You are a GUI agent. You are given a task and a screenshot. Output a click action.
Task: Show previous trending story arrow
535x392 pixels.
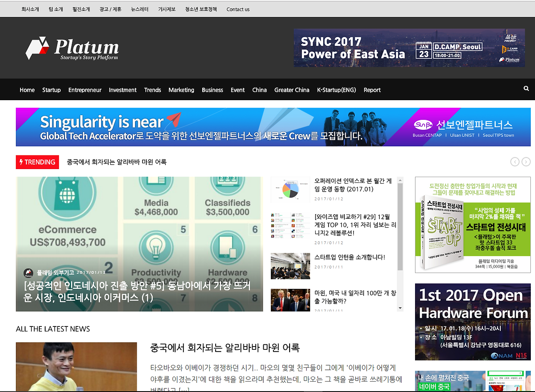pyautogui.click(x=515, y=162)
